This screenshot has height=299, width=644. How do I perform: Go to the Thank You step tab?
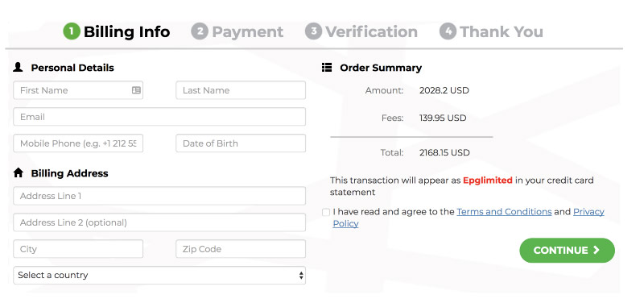point(491,31)
